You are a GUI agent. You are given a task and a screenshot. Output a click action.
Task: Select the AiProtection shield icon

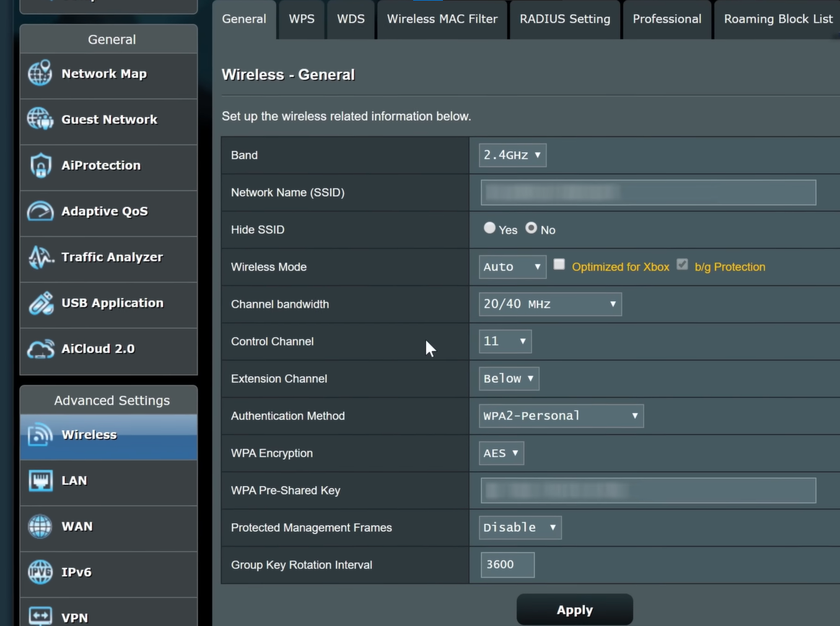40,165
